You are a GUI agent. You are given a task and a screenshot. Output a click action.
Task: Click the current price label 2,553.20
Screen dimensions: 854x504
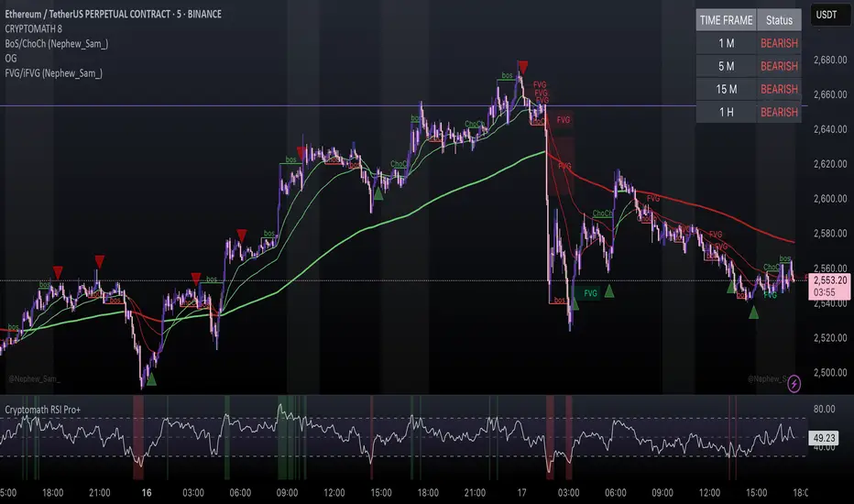tap(830, 280)
